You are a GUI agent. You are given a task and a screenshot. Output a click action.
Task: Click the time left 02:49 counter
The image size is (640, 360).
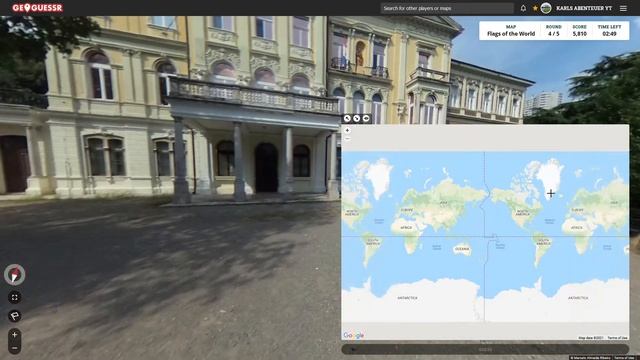609,34
